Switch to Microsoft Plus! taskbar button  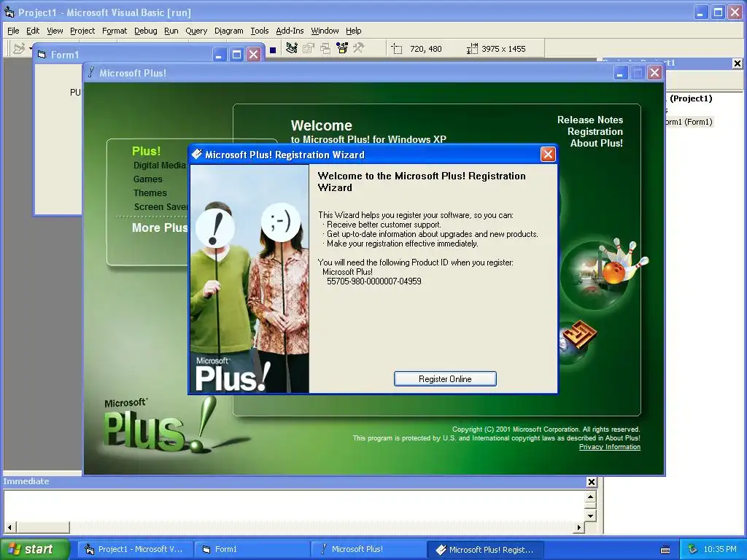(368, 549)
